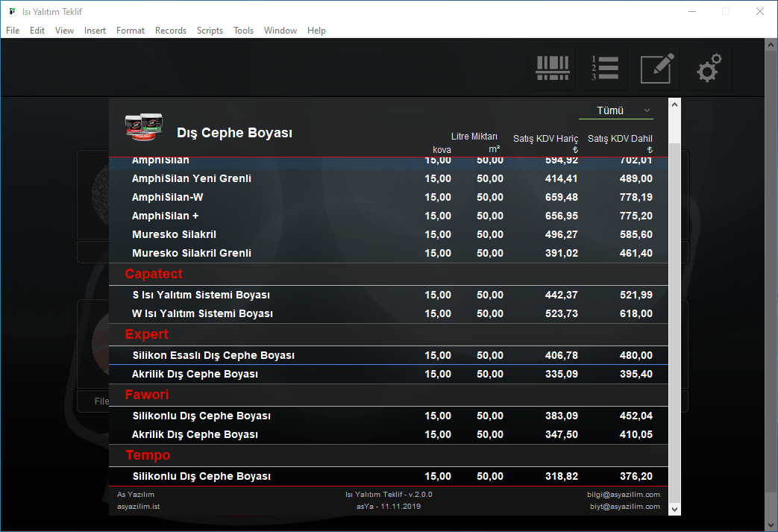Open the barcode view icon
The height and width of the screenshot is (532, 778).
pyautogui.click(x=552, y=68)
